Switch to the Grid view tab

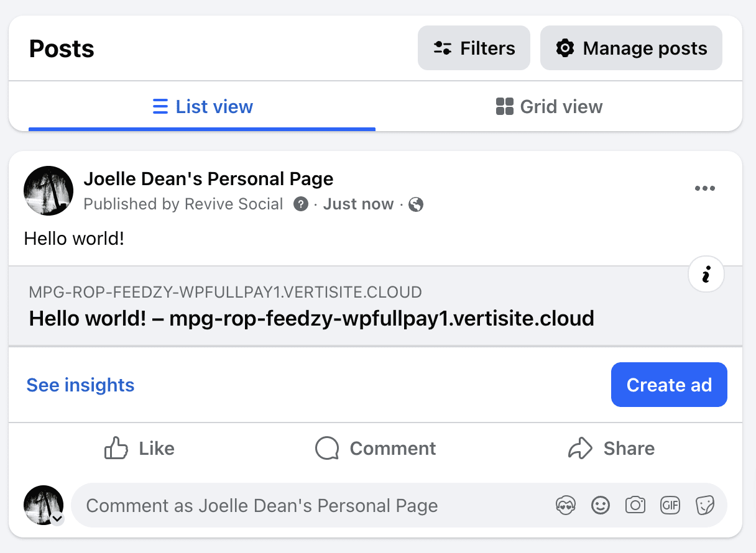[549, 107]
